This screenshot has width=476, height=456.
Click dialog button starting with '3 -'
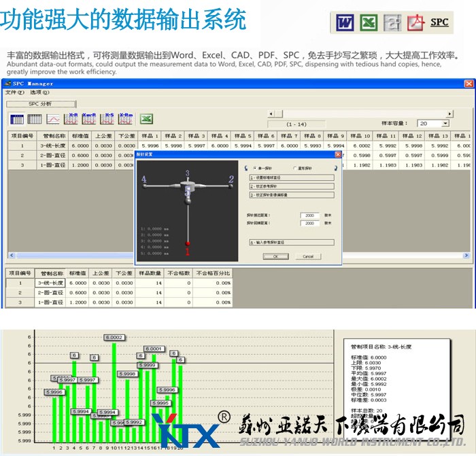click(x=292, y=195)
